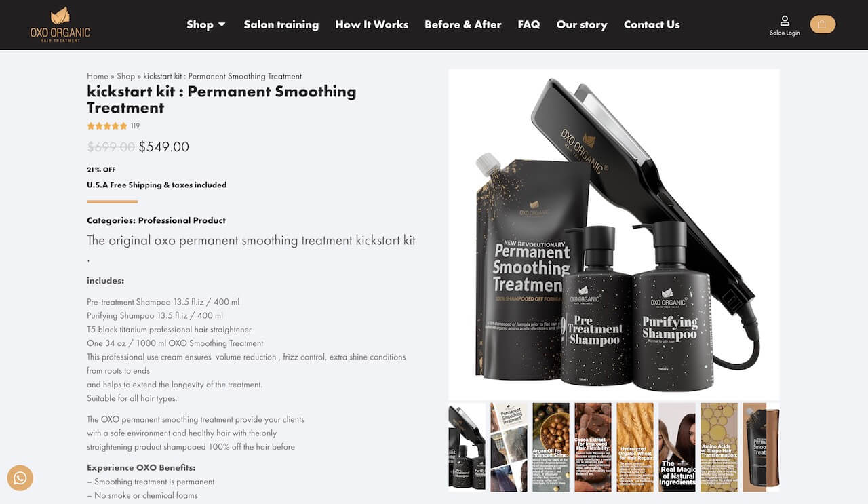The height and width of the screenshot is (504, 868).
Task: Open the Salon training page
Action: pos(281,24)
